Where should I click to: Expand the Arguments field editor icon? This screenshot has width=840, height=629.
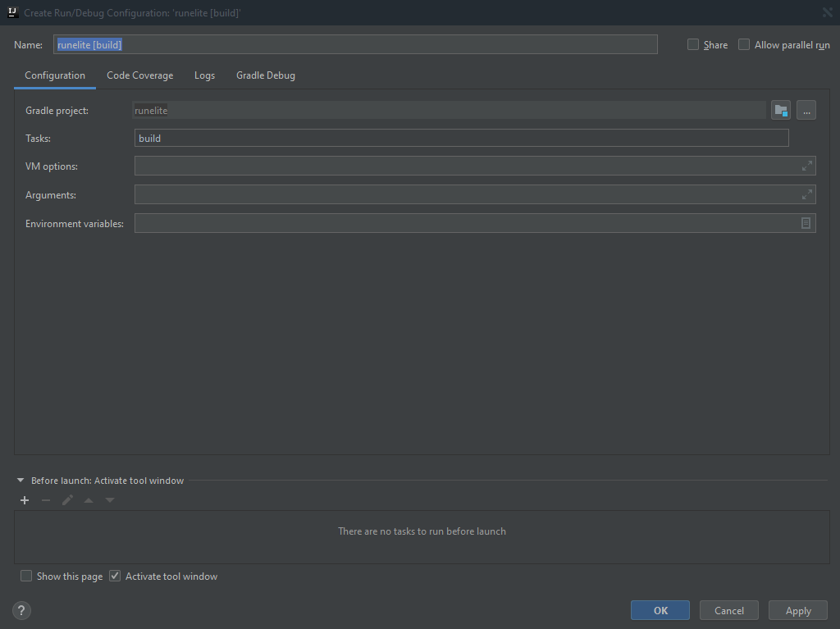[806, 194]
